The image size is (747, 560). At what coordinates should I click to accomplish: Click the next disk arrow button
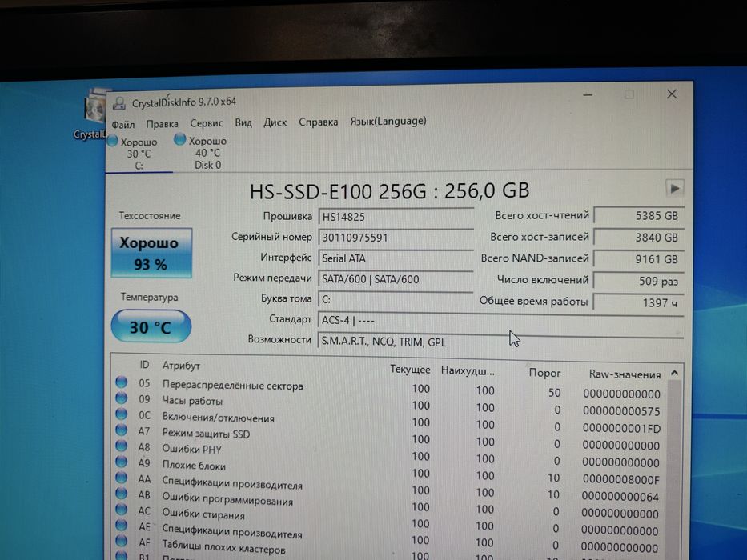pos(675,188)
